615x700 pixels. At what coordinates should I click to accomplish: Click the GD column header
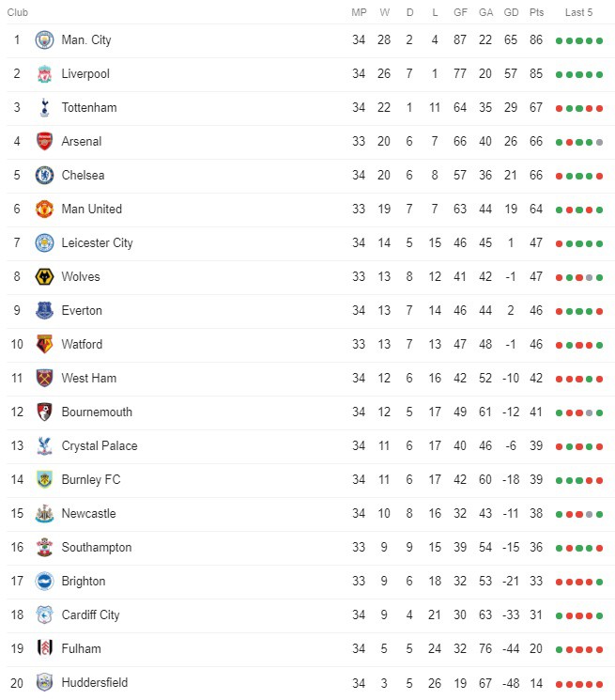(511, 12)
